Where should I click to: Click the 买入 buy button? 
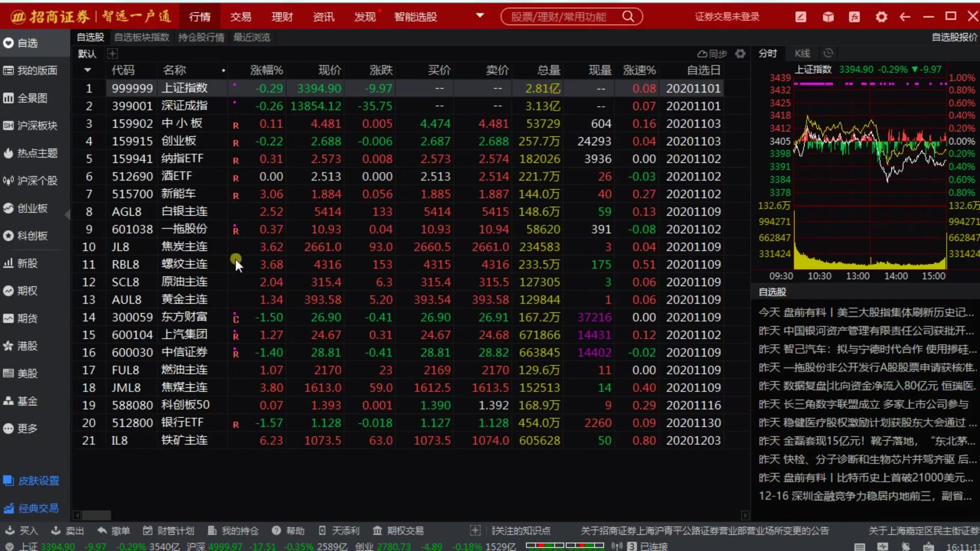pos(22,531)
